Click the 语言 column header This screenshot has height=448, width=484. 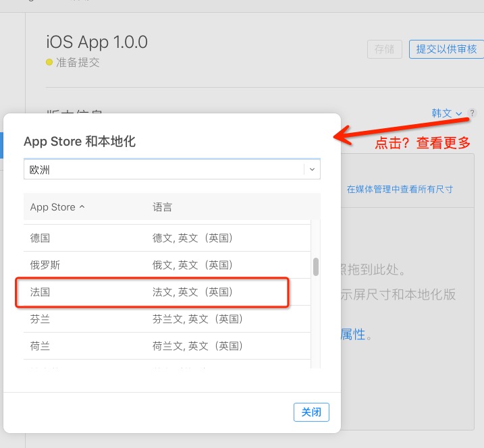[x=162, y=207]
